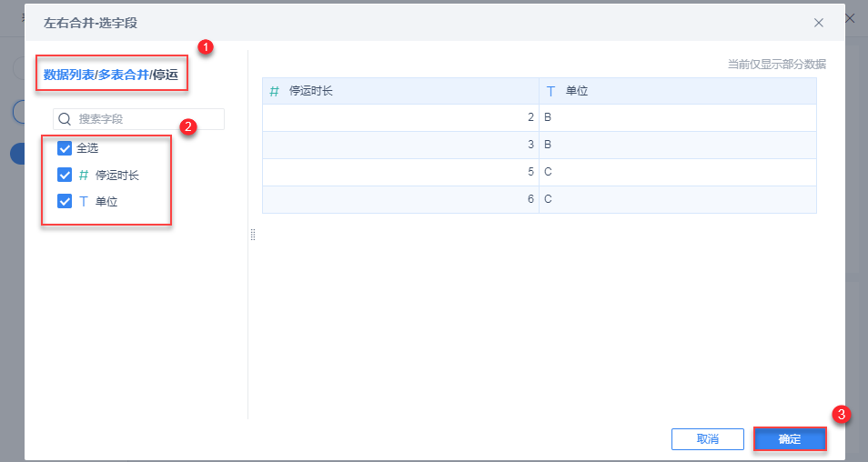Confirm with the 确定 button

click(790, 439)
